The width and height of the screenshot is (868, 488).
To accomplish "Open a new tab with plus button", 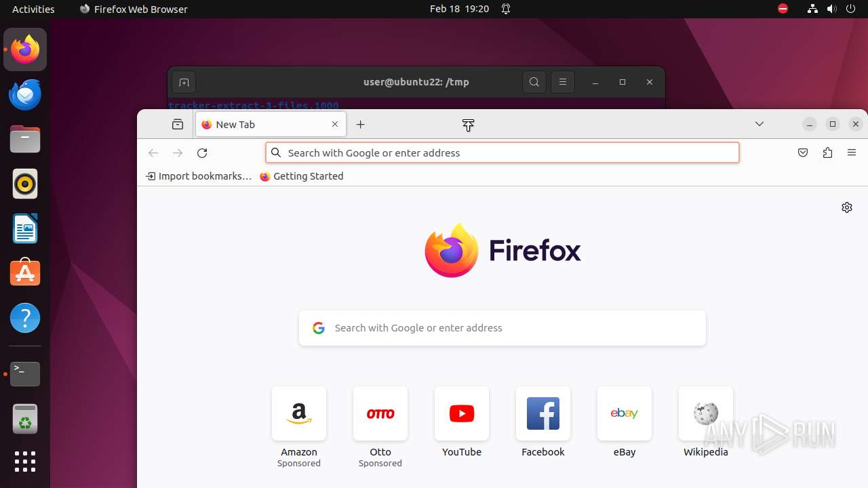I will tap(361, 124).
